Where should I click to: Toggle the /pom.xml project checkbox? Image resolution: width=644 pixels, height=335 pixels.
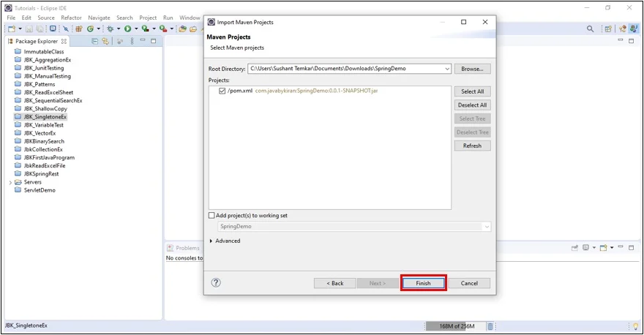[222, 91]
